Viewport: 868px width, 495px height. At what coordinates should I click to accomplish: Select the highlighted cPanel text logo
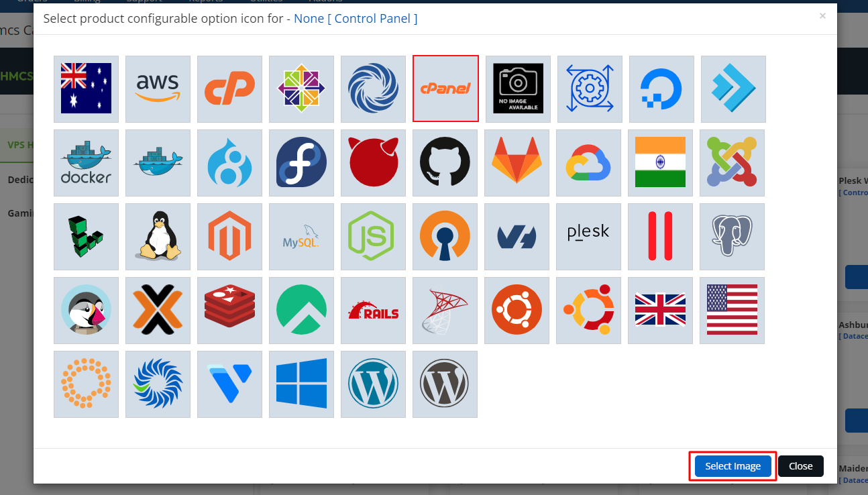point(445,89)
